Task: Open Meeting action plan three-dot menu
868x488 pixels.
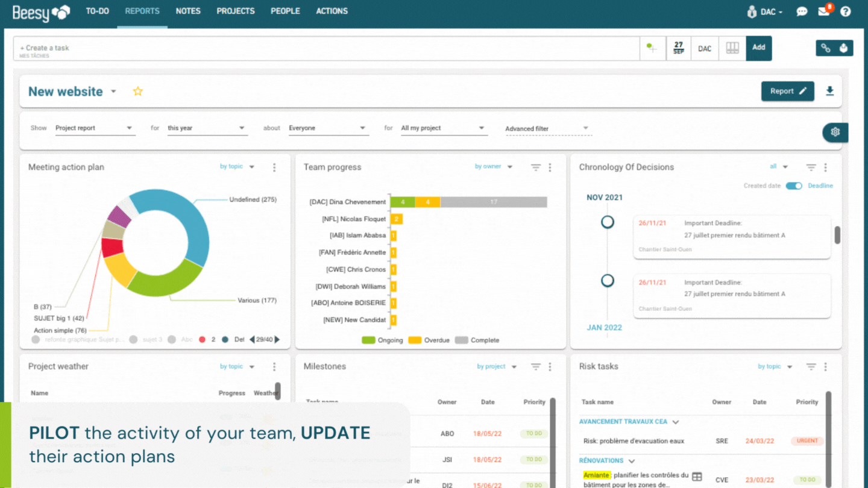Action: coord(274,167)
